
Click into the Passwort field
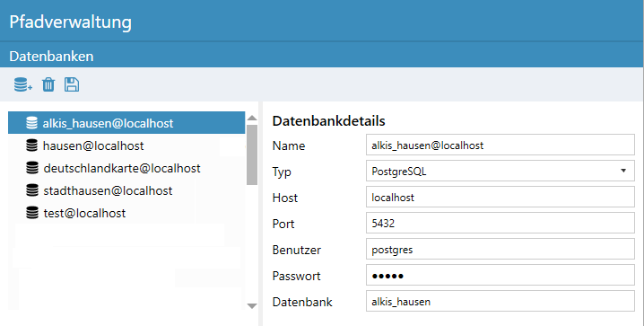(500, 275)
